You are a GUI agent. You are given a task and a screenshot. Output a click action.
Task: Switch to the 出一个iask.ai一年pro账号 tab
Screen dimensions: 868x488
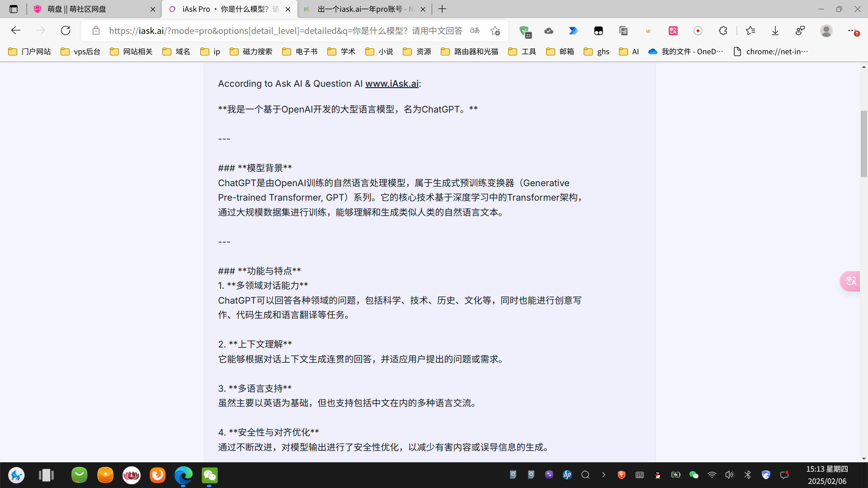click(364, 9)
